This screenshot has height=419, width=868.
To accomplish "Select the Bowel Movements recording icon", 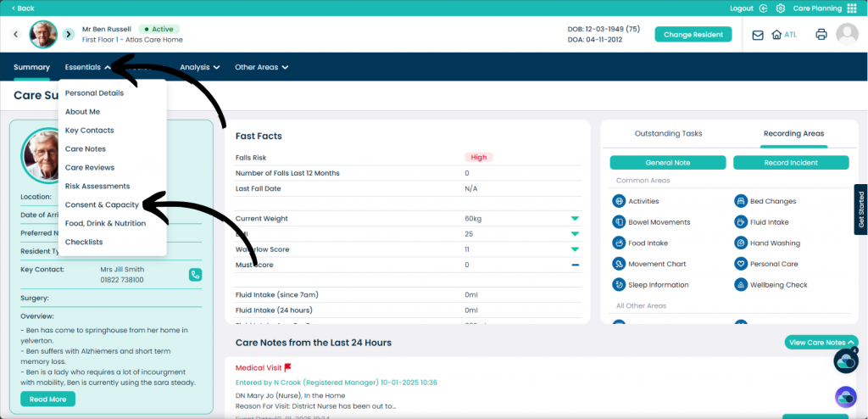I will [619, 222].
